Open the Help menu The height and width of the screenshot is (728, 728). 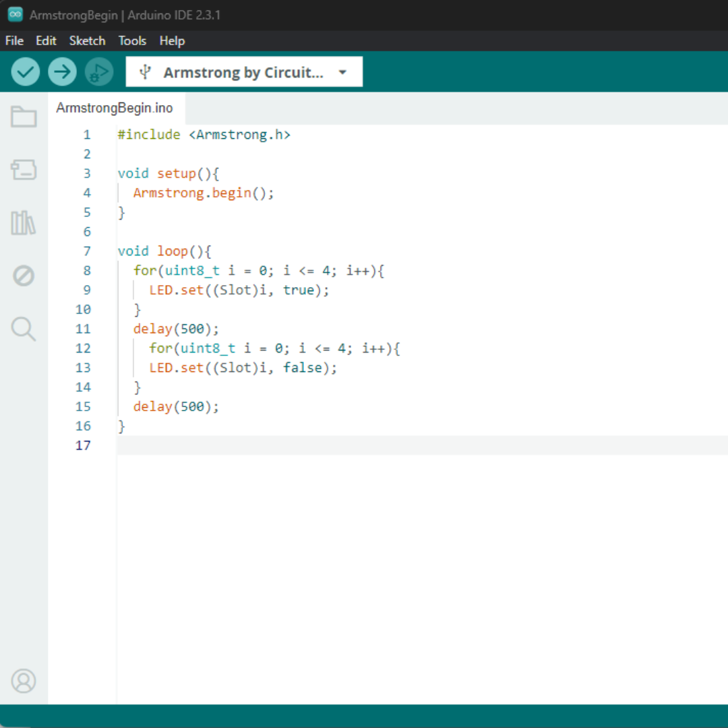172,41
